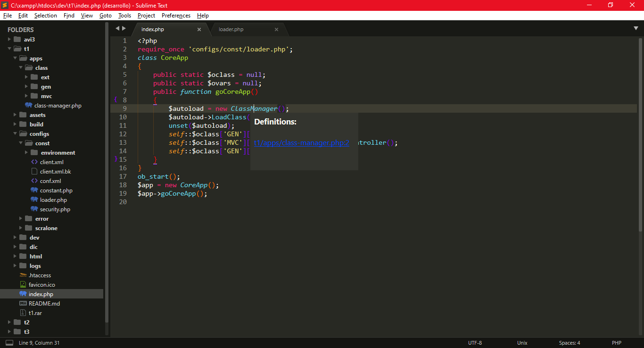Screen dimensions: 644x348
Task: Click the .htaccess Apache file icon
Action: click(x=23, y=275)
